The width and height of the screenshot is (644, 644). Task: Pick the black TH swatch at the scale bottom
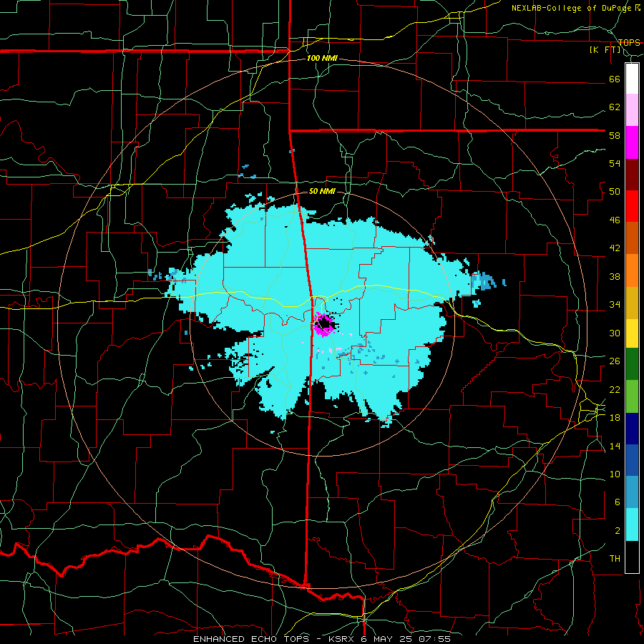(x=632, y=557)
